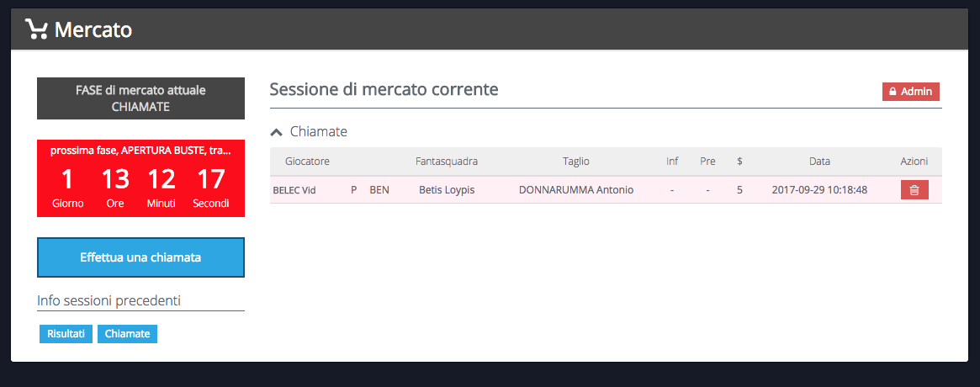Collapse the Chiamate section chevron
980x387 pixels.
click(276, 132)
